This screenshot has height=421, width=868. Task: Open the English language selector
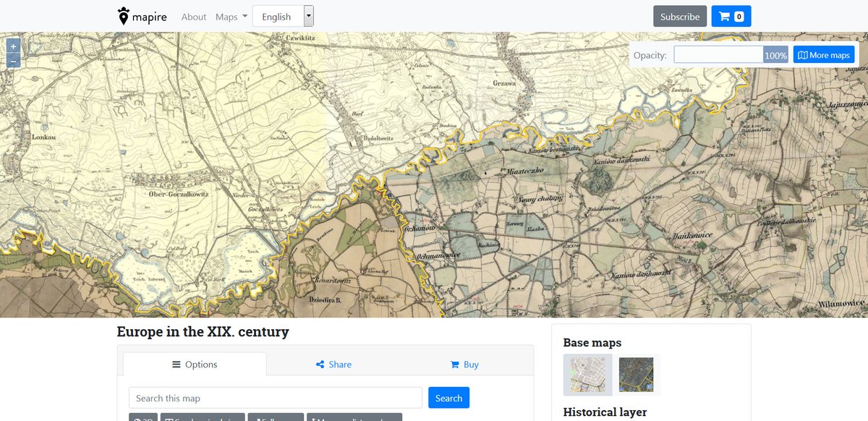point(278,16)
